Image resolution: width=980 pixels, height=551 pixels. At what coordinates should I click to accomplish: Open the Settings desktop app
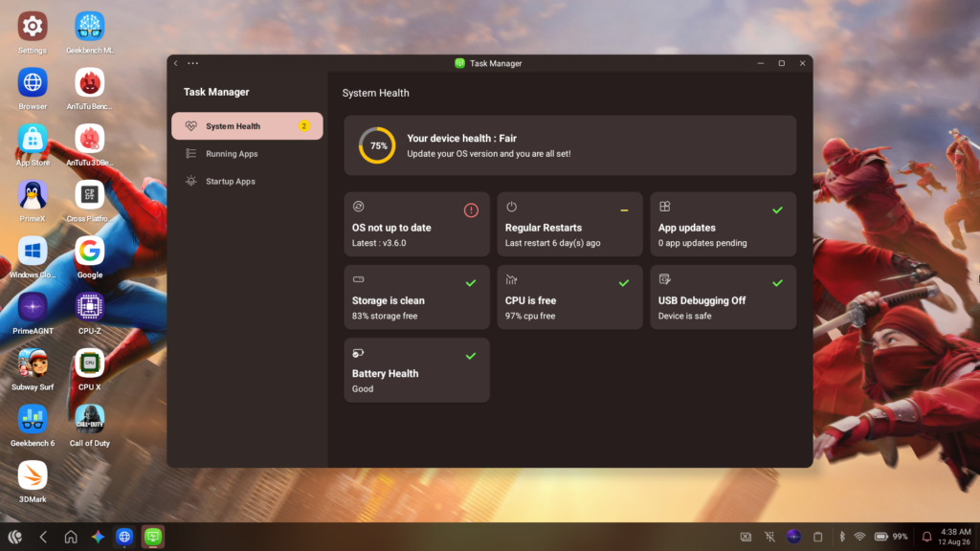click(x=33, y=27)
